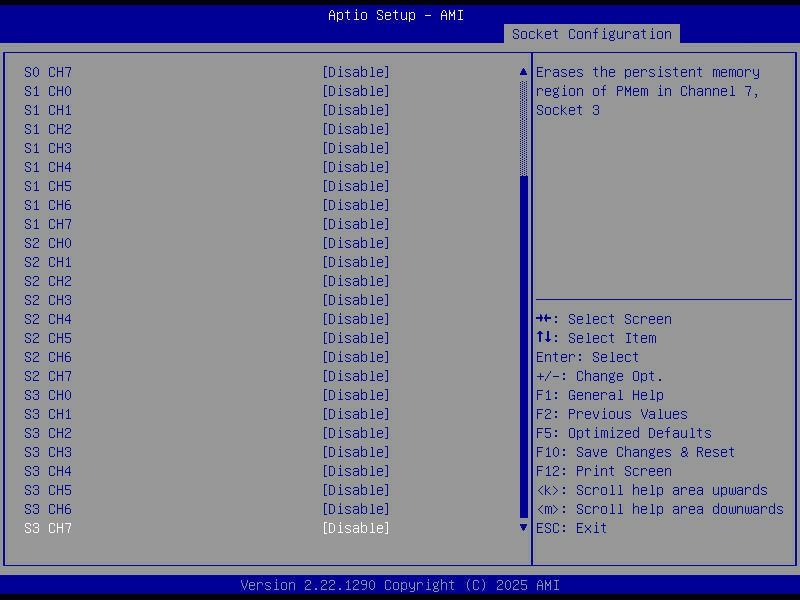This screenshot has height=600, width=800.
Task: Click the scrollbar up arrow
Action: (523, 72)
